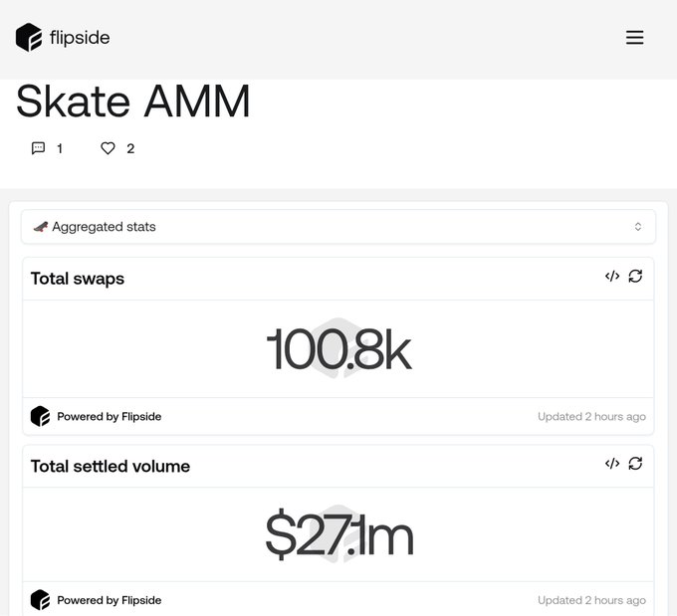Click Powered by Flipside under settled volume
Viewport: 677px width, 616px height.
(x=109, y=601)
